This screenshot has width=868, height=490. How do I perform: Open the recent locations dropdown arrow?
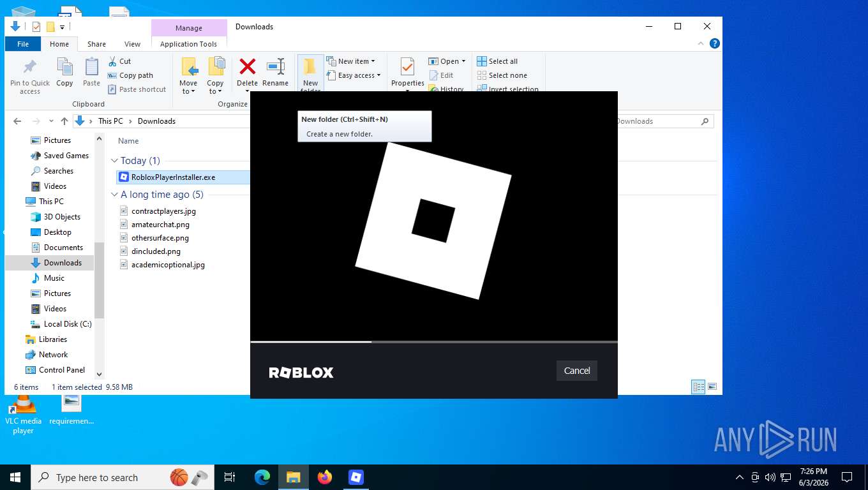51,121
